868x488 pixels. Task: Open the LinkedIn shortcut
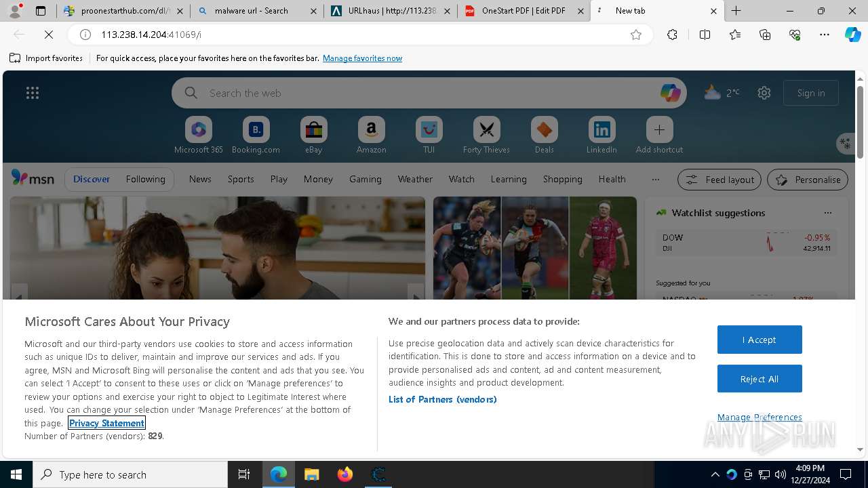click(x=601, y=135)
